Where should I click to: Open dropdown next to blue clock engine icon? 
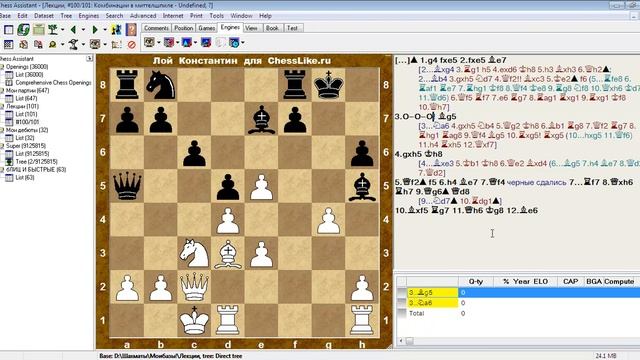tap(243, 43)
